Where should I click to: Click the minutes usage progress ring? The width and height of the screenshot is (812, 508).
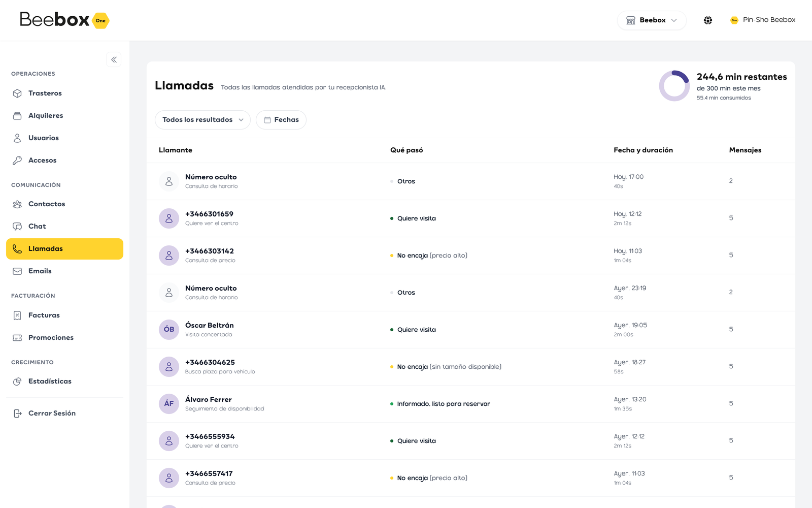pos(674,86)
